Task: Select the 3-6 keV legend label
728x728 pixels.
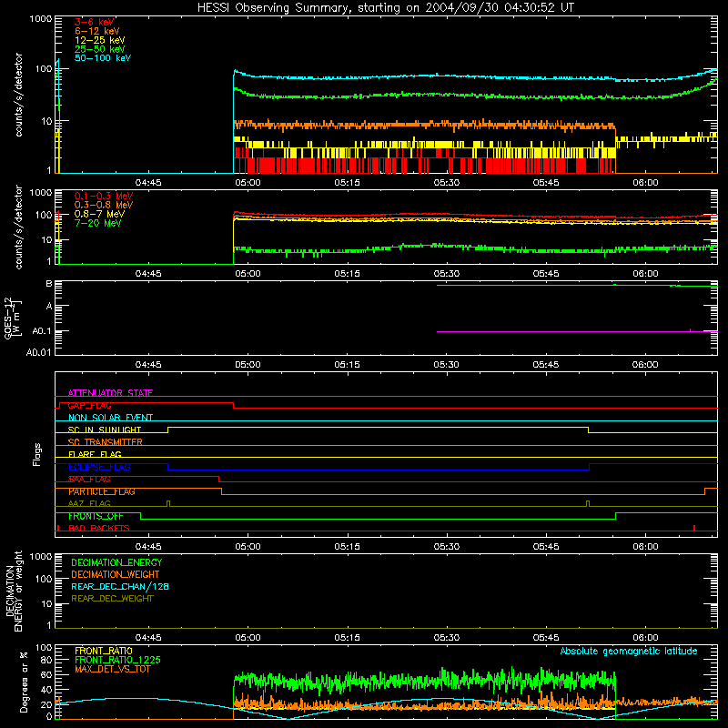Action: tap(94, 22)
